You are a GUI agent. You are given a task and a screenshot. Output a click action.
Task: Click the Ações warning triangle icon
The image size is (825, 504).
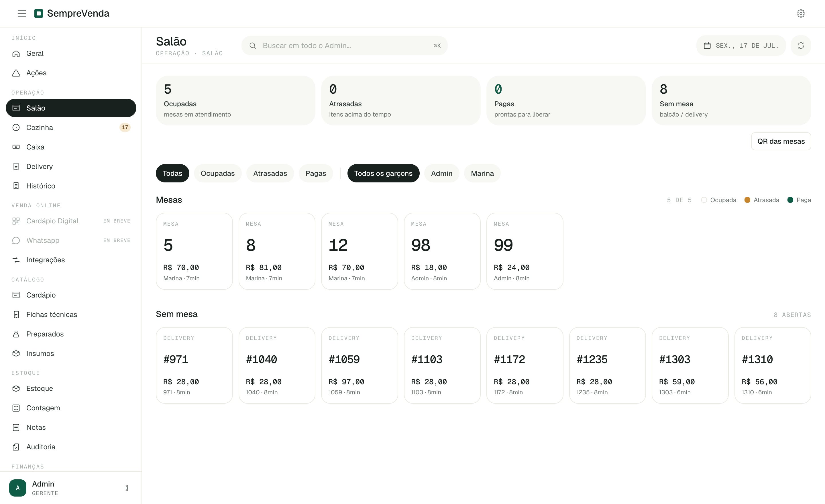[16, 73]
